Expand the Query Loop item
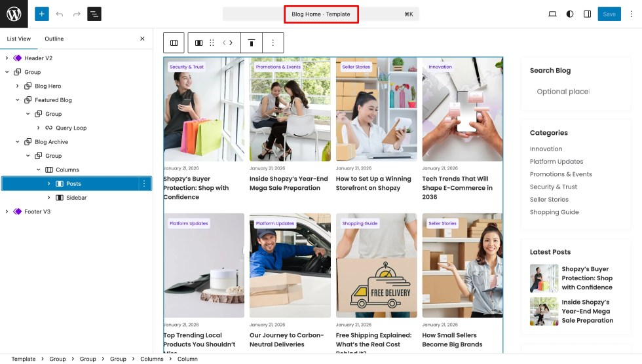 tap(39, 128)
